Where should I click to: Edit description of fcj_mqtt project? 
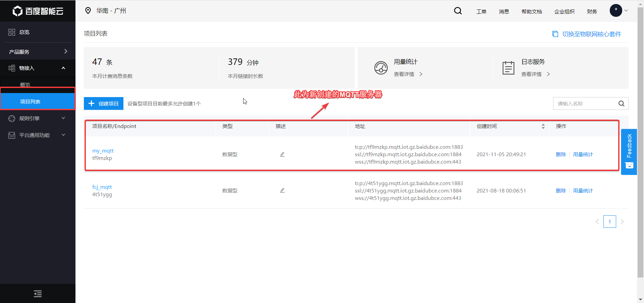point(282,190)
